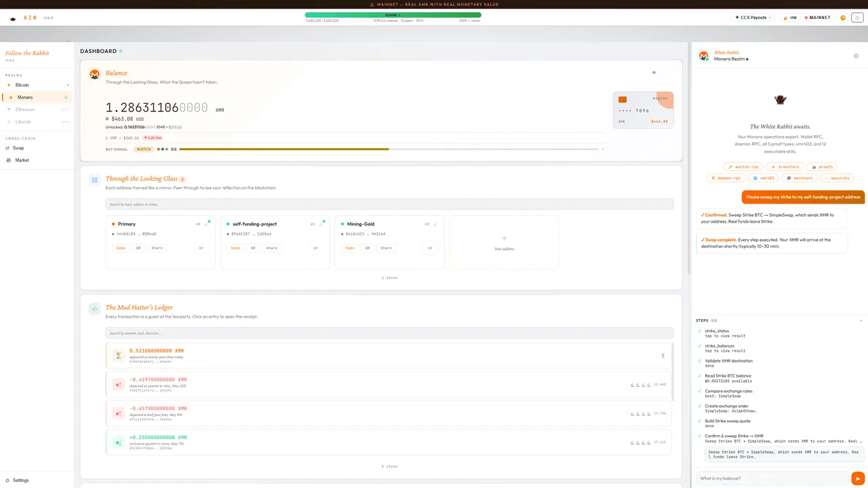Click the HW hardware wallet button
The width and height of the screenshot is (868, 488).
789,18
